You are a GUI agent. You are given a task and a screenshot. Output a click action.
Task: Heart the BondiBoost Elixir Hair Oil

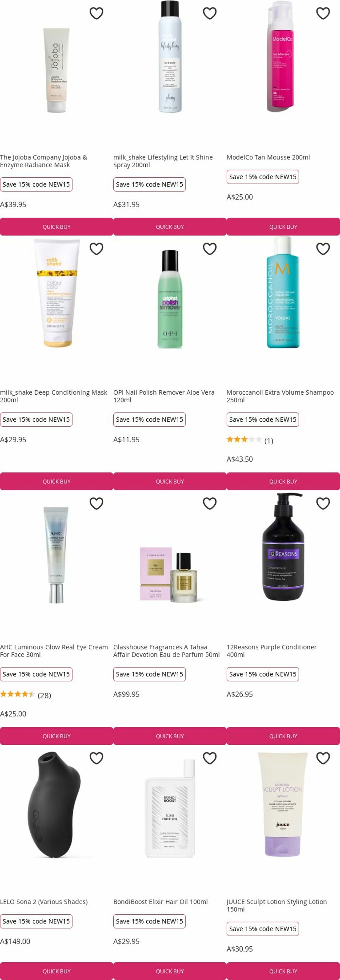210,758
